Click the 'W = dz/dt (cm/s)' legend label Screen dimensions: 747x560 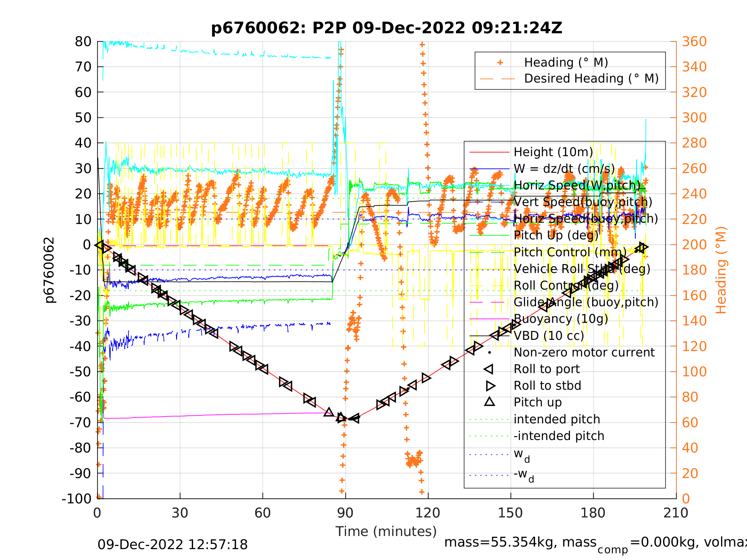click(x=564, y=169)
